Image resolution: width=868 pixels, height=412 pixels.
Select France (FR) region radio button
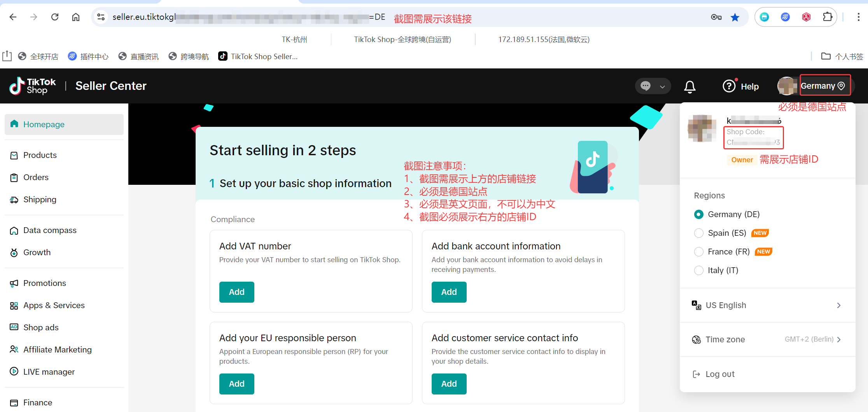click(699, 252)
